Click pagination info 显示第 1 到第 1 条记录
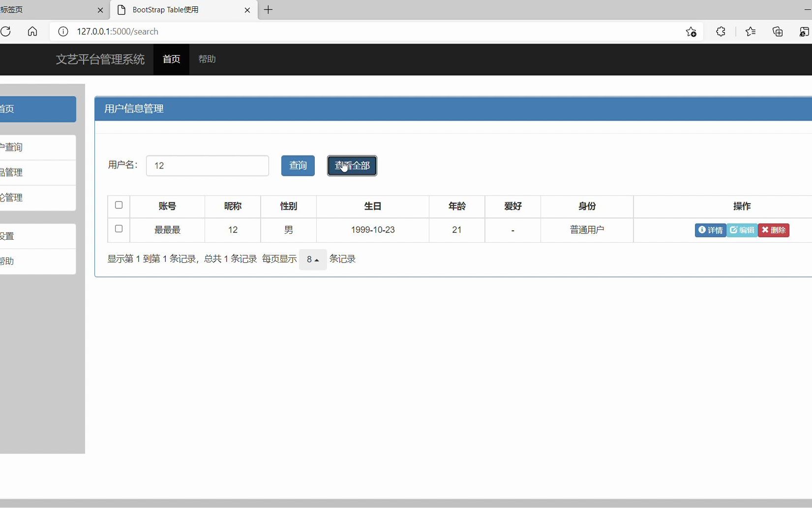812x508 pixels. (x=151, y=259)
